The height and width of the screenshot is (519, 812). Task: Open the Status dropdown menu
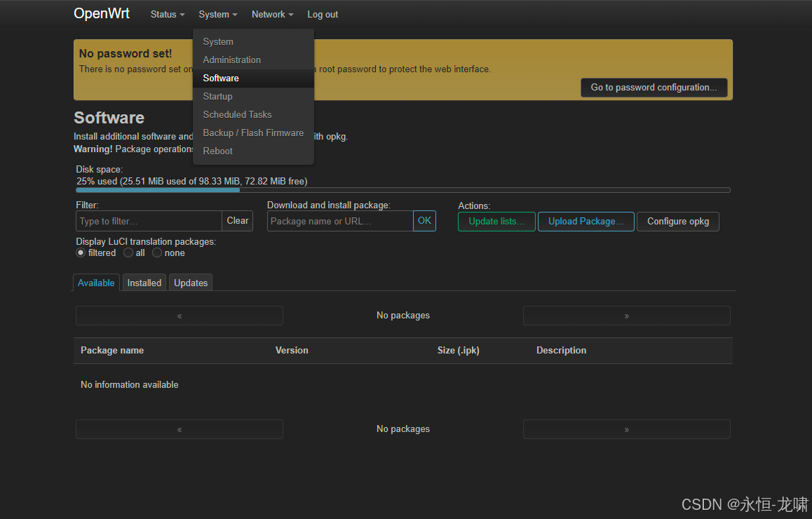pos(168,15)
